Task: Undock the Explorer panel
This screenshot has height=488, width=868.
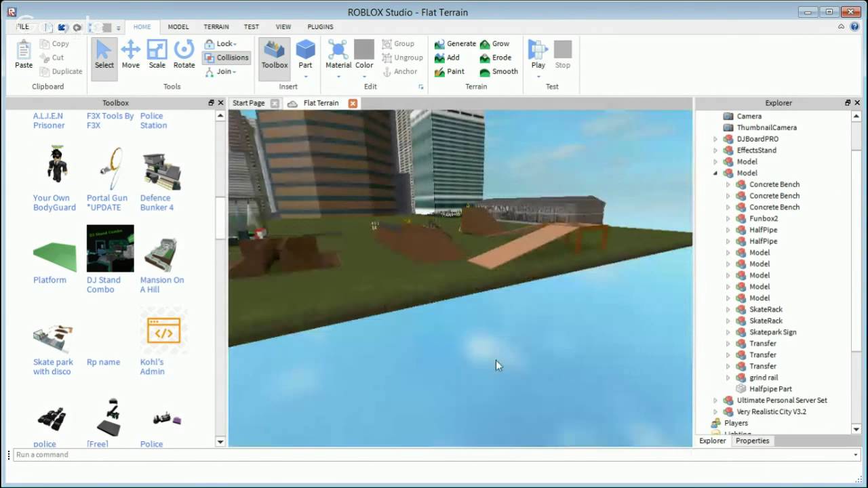Action: (848, 103)
